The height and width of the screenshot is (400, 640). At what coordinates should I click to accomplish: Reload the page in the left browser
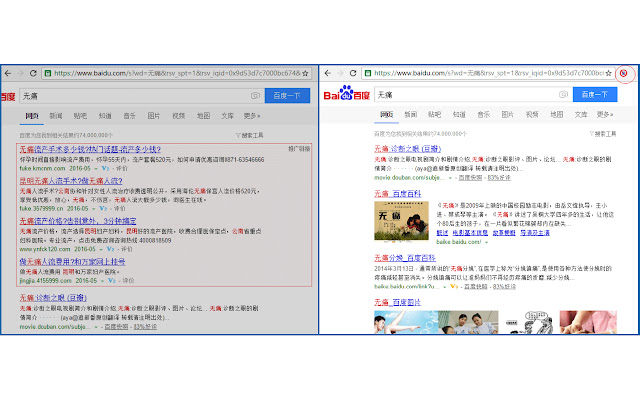[33, 73]
